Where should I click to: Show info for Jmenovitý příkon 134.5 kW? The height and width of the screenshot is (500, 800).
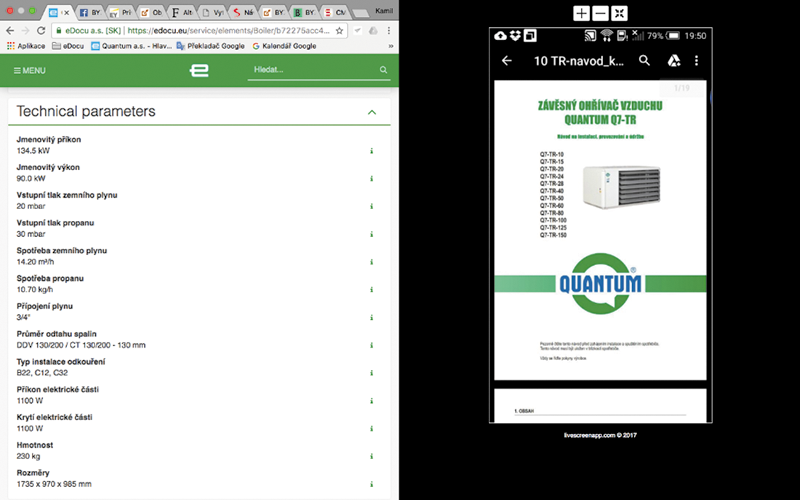372,151
